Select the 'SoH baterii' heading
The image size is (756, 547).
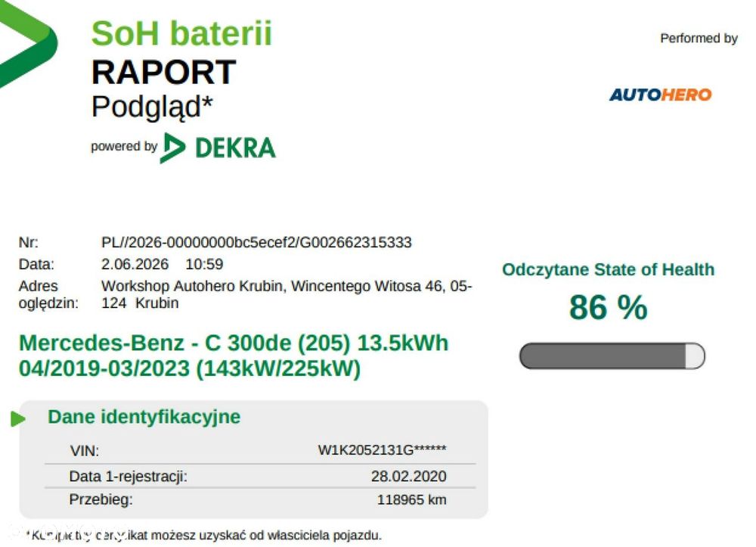(x=181, y=33)
